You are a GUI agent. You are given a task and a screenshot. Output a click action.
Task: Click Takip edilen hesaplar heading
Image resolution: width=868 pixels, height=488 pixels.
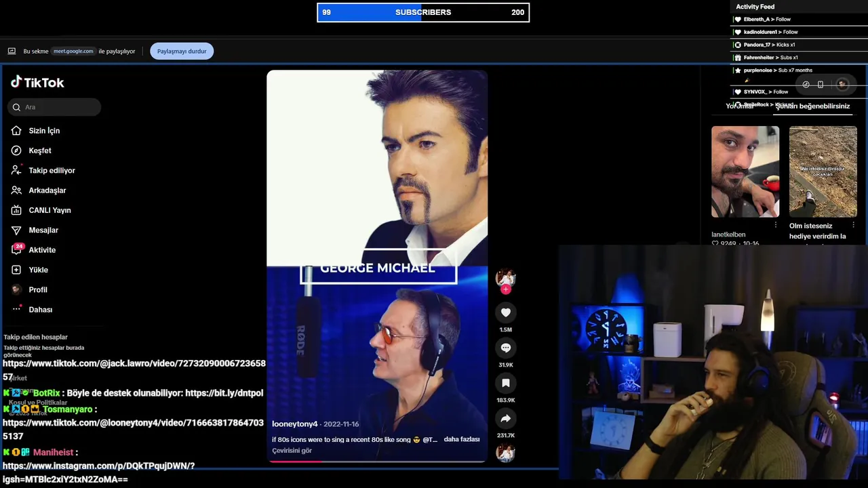pyautogui.click(x=35, y=337)
